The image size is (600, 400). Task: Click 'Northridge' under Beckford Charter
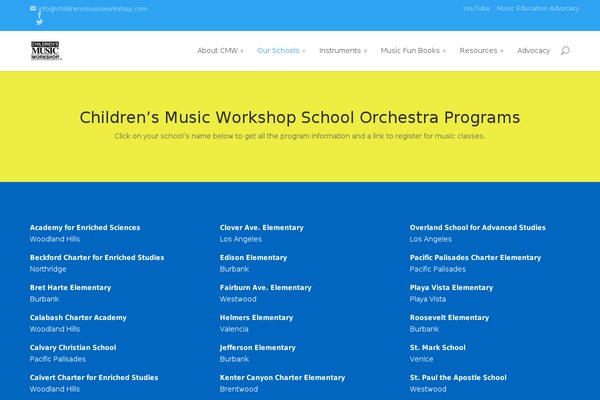coord(48,269)
